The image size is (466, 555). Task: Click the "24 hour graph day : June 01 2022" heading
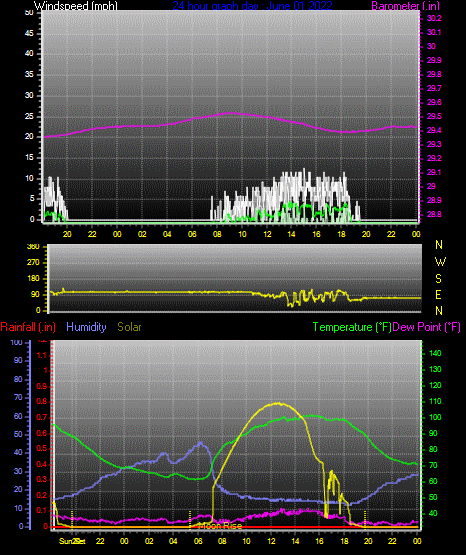[x=252, y=6]
